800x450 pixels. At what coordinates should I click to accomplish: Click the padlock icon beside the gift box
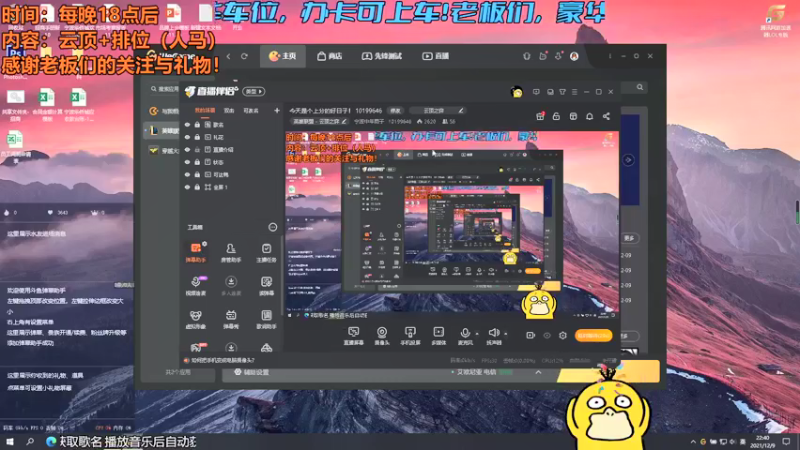556,116
